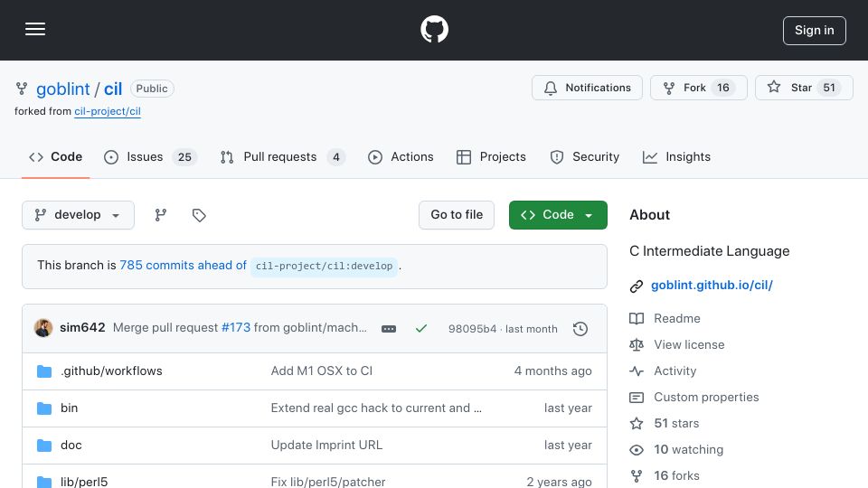The width and height of the screenshot is (868, 488).
Task: Expand the develop branch selector dropdown
Action: [78, 215]
